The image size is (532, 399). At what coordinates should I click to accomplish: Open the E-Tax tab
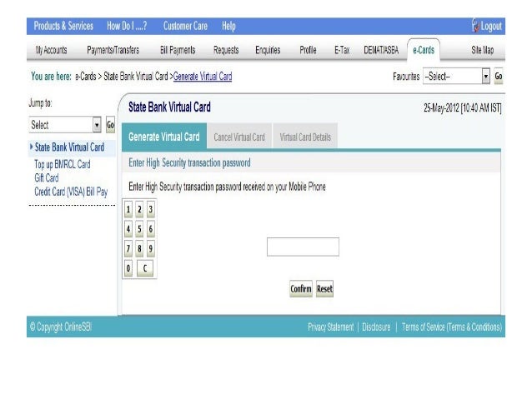click(x=342, y=50)
